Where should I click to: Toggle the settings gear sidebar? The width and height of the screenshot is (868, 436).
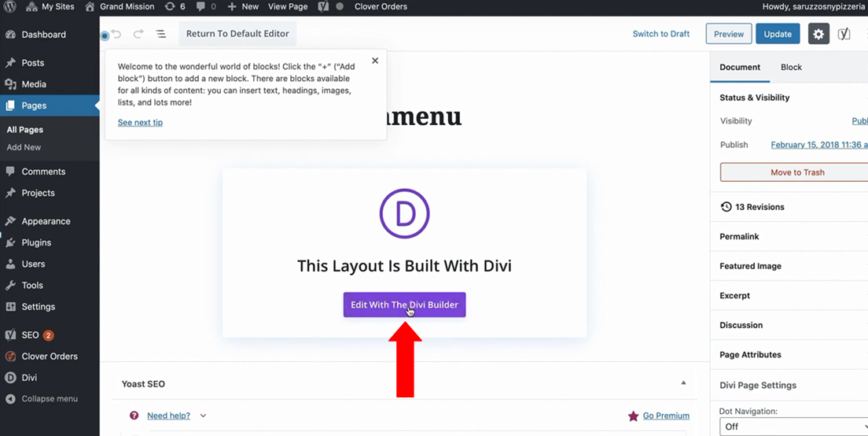point(818,34)
